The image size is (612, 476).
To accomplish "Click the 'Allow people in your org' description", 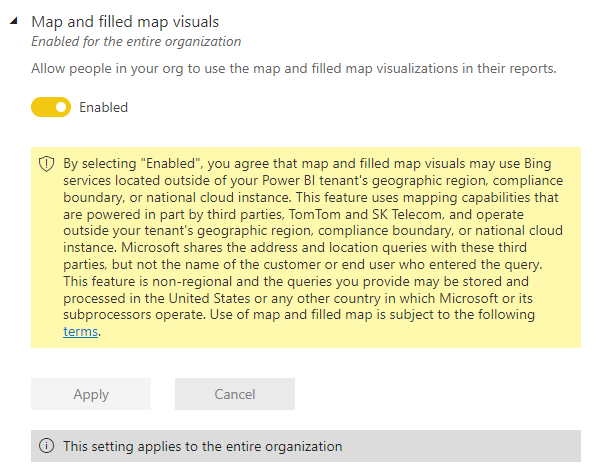I will click(x=293, y=69).
